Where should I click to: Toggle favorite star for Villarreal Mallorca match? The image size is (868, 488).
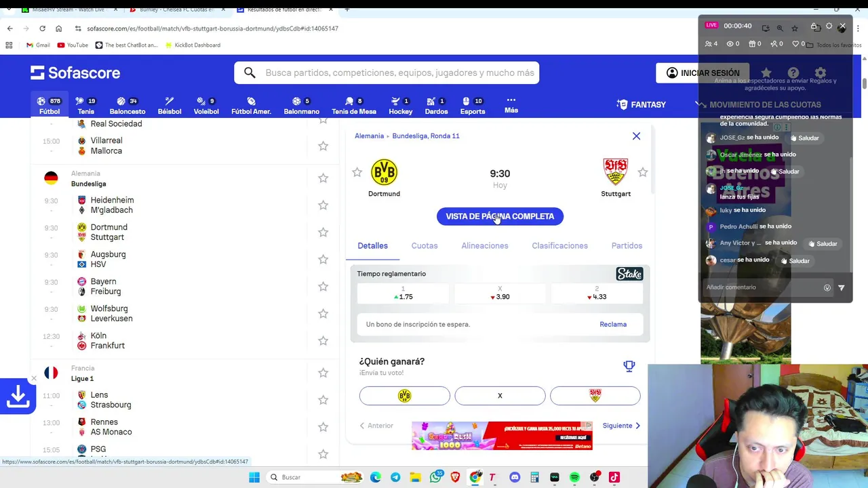[323, 146]
